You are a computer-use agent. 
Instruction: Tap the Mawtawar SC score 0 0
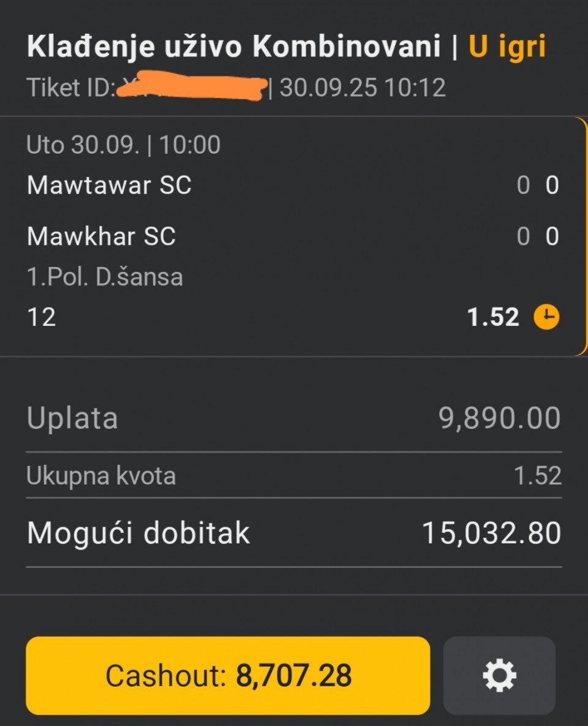tap(538, 185)
